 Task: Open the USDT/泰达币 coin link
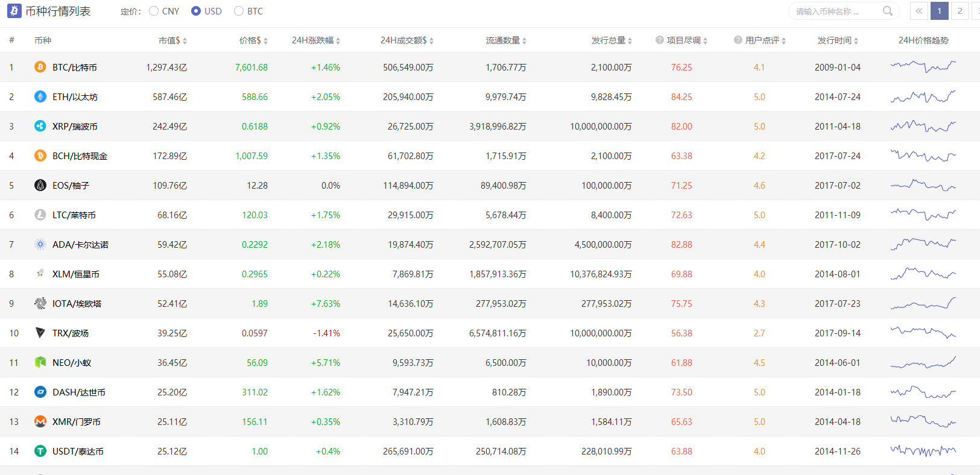[x=78, y=451]
